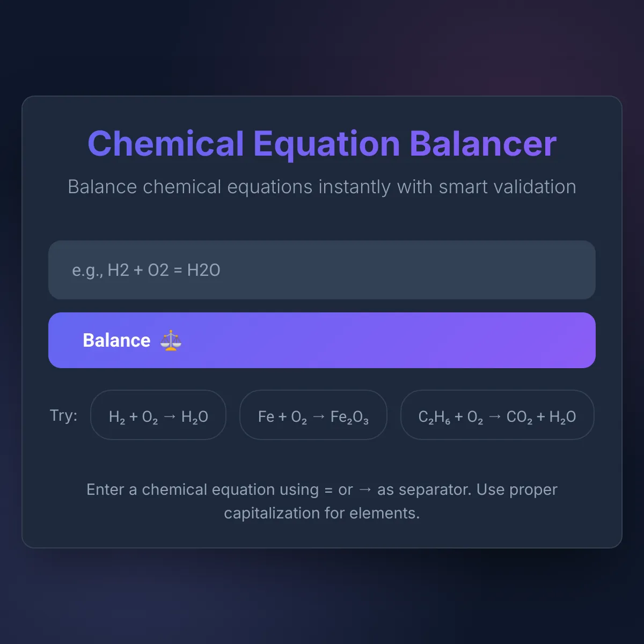This screenshot has height=644, width=644.
Task: Click the 'Enter a chemical equation' instruction line
Action: (322, 489)
